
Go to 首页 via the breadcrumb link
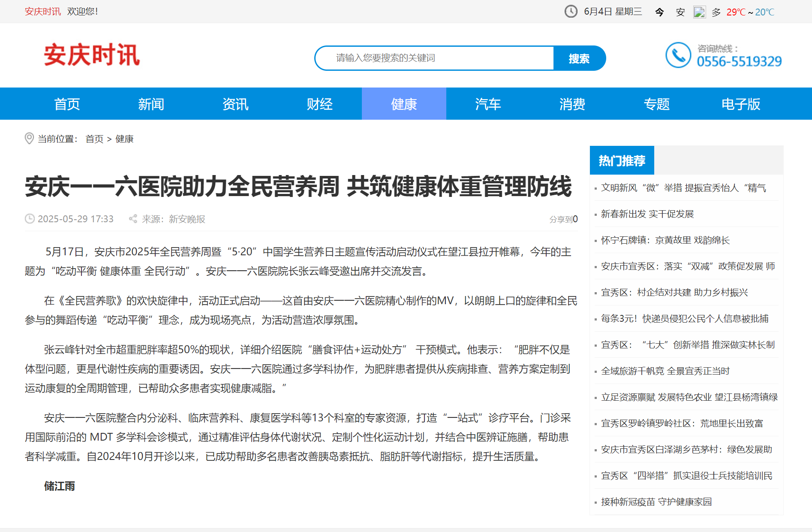94,139
